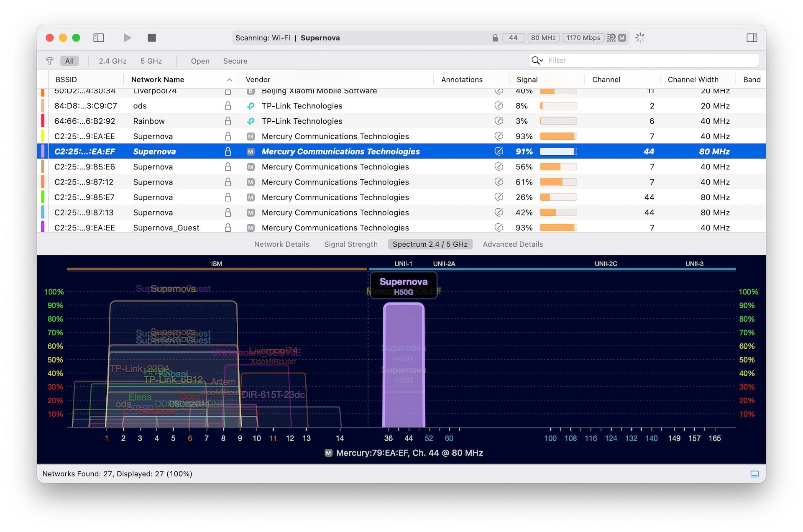Click purple color swatch for Supernova_Guest row
The width and height of the screenshot is (803, 532).
pos(43,227)
